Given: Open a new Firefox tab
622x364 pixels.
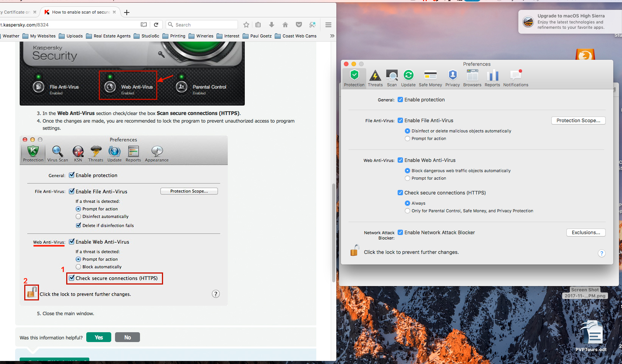Looking at the screenshot, I should click(127, 12).
